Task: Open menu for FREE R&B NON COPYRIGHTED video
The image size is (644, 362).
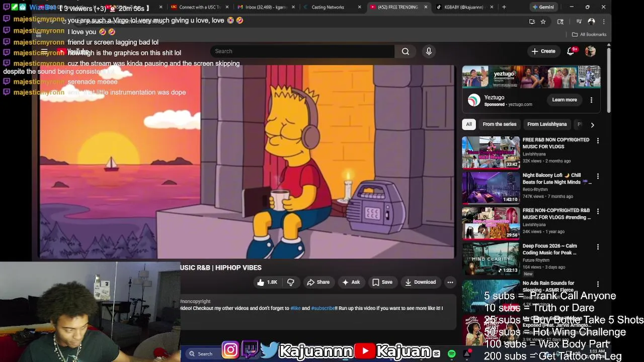Action: tap(598, 141)
